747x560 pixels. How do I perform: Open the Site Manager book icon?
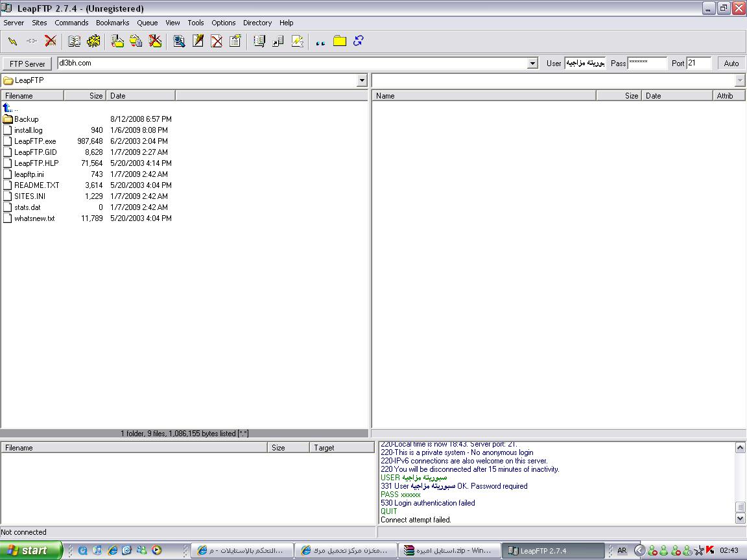point(74,41)
